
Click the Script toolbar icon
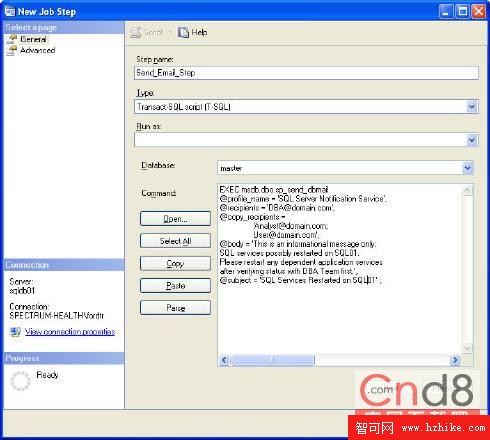(136, 32)
